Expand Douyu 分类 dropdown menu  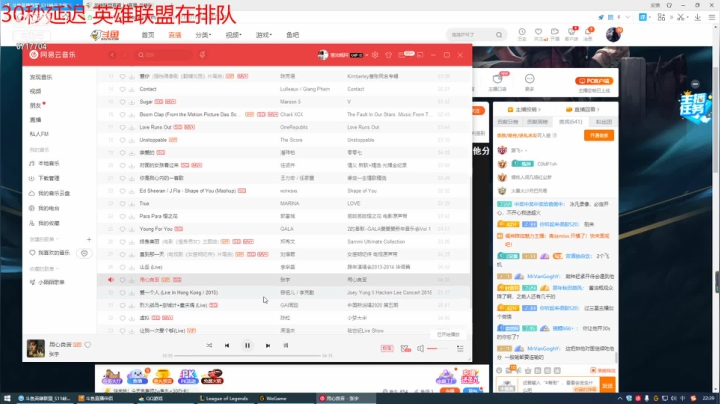pyautogui.click(x=203, y=35)
